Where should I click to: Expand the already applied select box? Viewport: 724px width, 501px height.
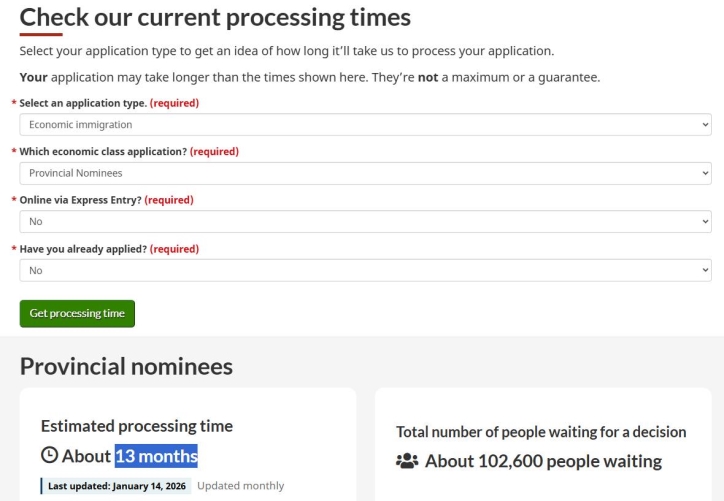365,270
